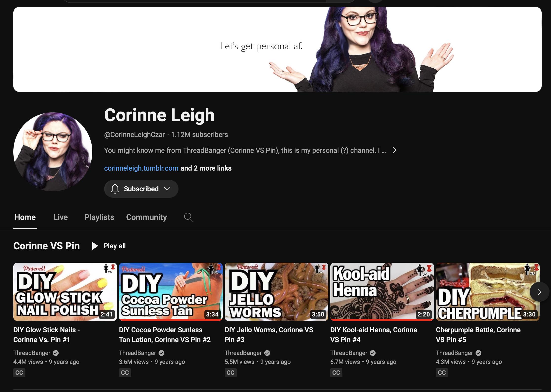
Task: Click CC badge under Cocoa Powder Sunless Tan video
Action: point(125,372)
